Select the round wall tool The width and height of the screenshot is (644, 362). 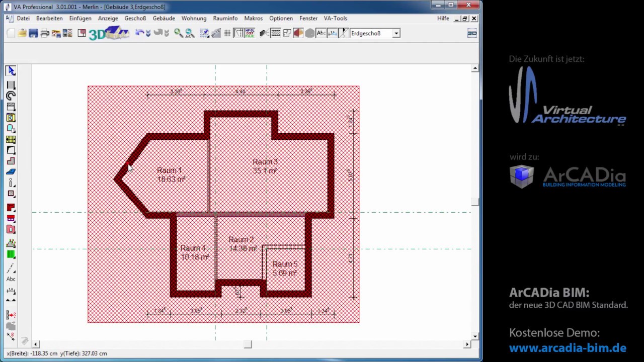click(x=11, y=96)
